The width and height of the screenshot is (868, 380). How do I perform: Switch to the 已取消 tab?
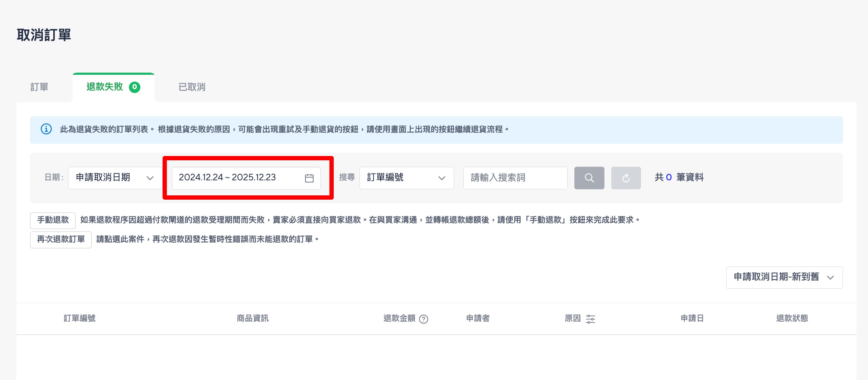click(191, 87)
